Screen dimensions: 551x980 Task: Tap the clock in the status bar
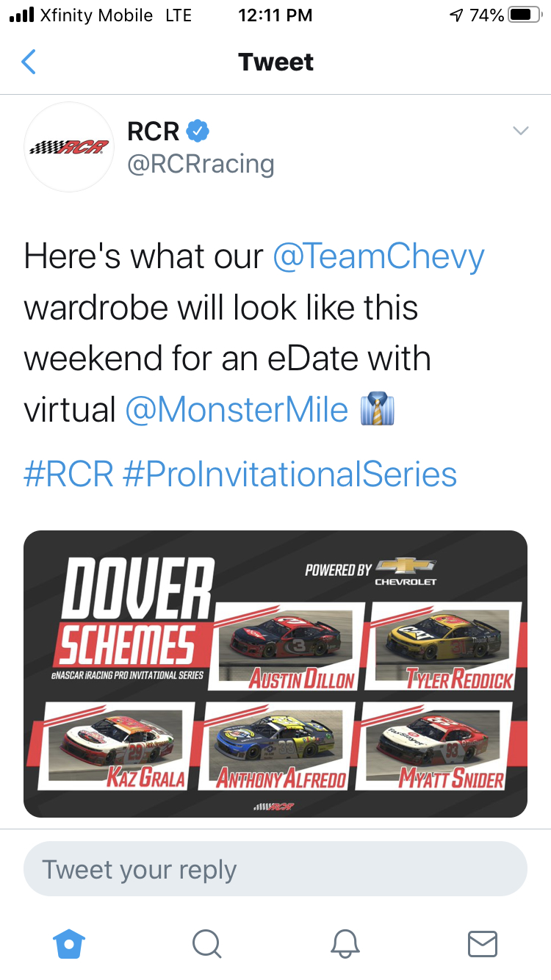pos(275,15)
